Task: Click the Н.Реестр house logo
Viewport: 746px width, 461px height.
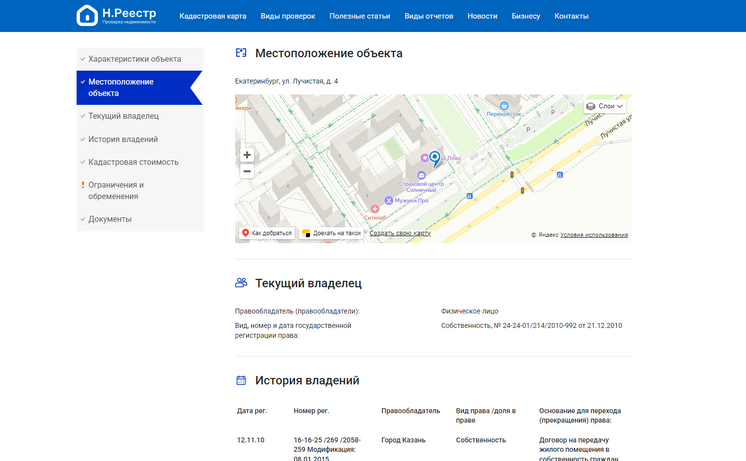Action: pyautogui.click(x=87, y=16)
